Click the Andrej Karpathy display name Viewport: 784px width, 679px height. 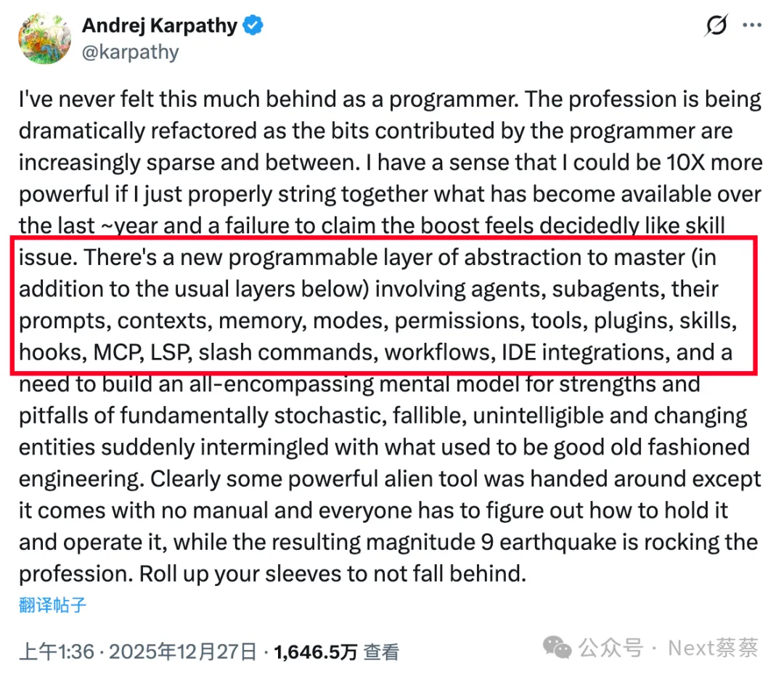coord(160,26)
